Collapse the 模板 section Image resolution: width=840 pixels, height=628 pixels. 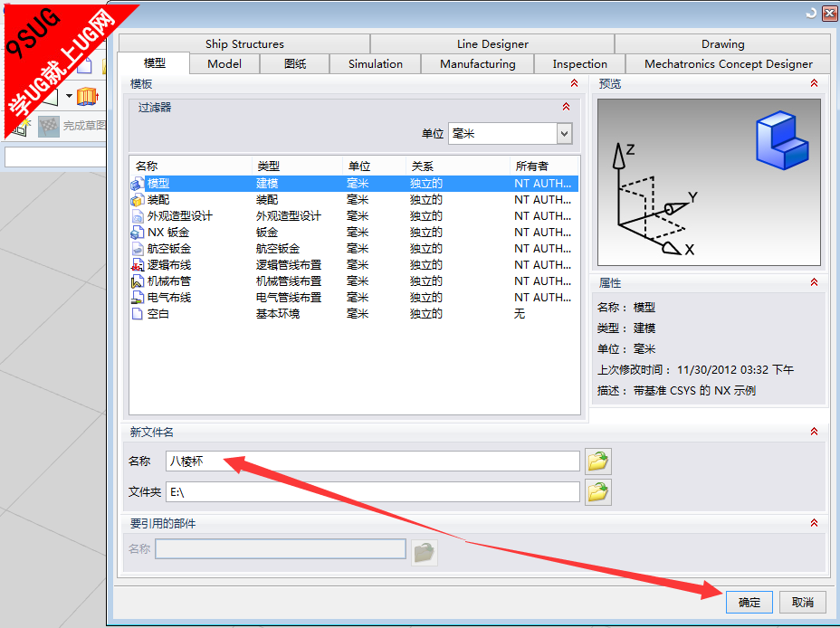(x=574, y=83)
